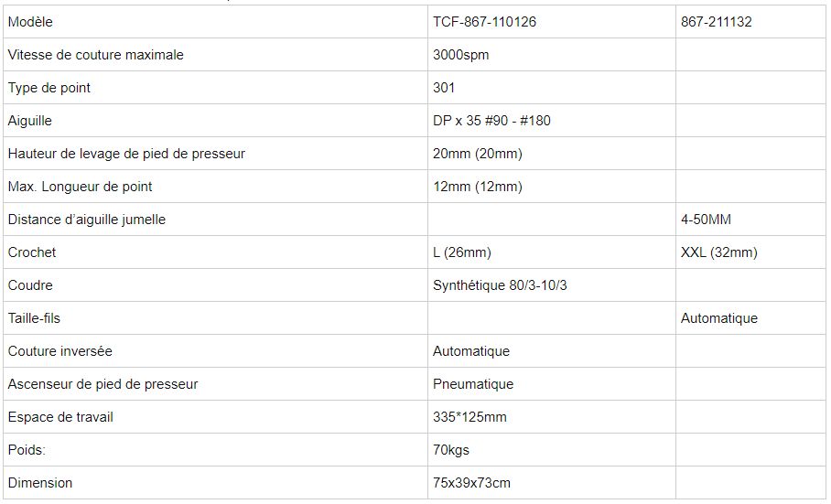
Task: Click the 4-50MM twin needle distance
Action: pos(706,220)
